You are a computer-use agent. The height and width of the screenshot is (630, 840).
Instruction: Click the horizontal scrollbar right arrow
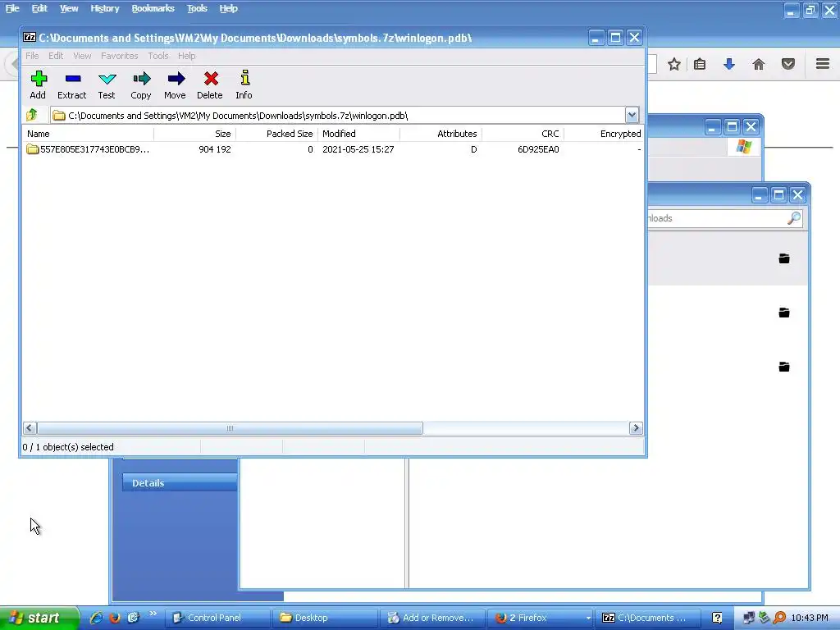tap(636, 428)
